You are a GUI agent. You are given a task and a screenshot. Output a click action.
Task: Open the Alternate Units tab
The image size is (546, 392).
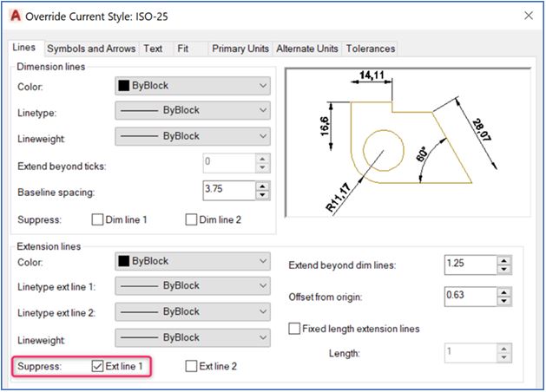tap(307, 49)
